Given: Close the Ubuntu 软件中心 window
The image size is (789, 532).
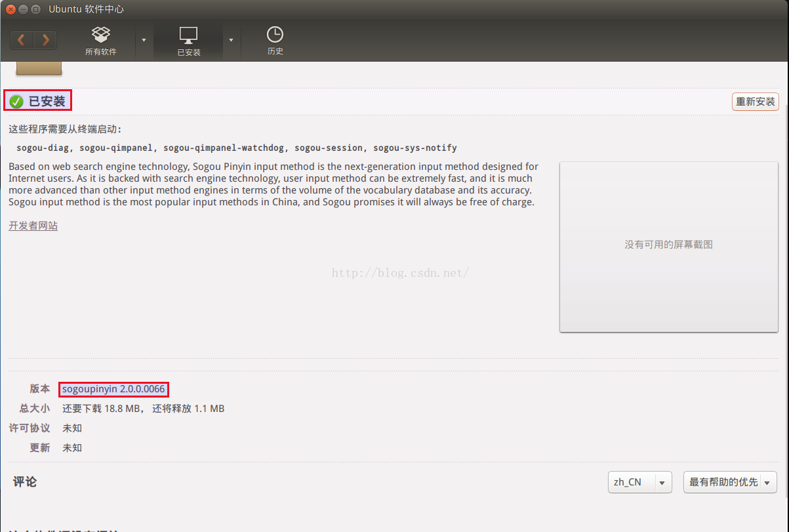Looking at the screenshot, I should 11,9.
